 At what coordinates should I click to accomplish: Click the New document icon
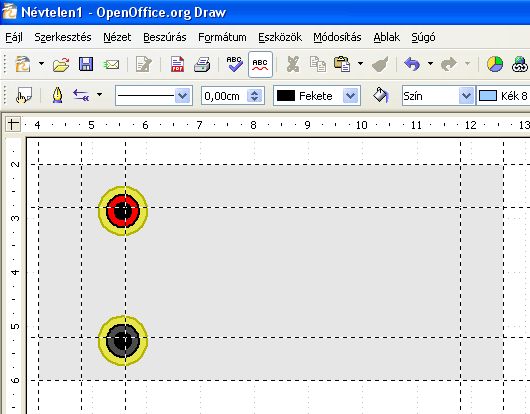pyautogui.click(x=23, y=64)
